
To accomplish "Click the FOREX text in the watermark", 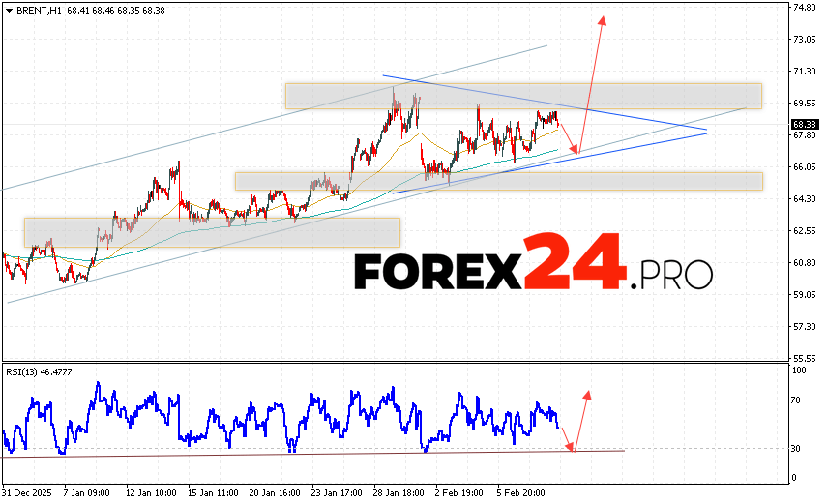I will (x=438, y=272).
